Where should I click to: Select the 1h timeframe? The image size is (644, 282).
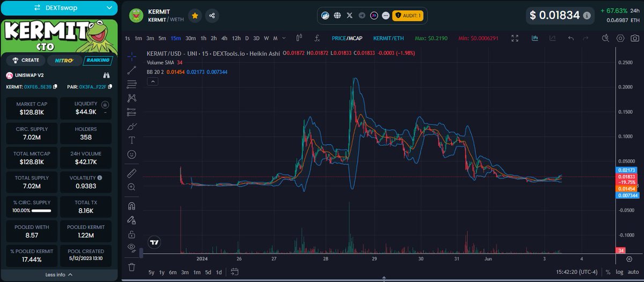[x=203, y=38]
